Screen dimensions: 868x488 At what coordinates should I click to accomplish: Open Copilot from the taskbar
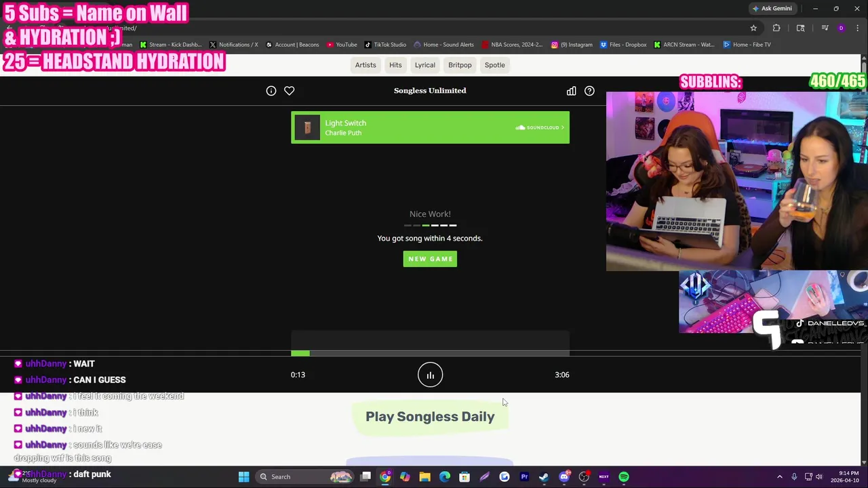(x=405, y=477)
